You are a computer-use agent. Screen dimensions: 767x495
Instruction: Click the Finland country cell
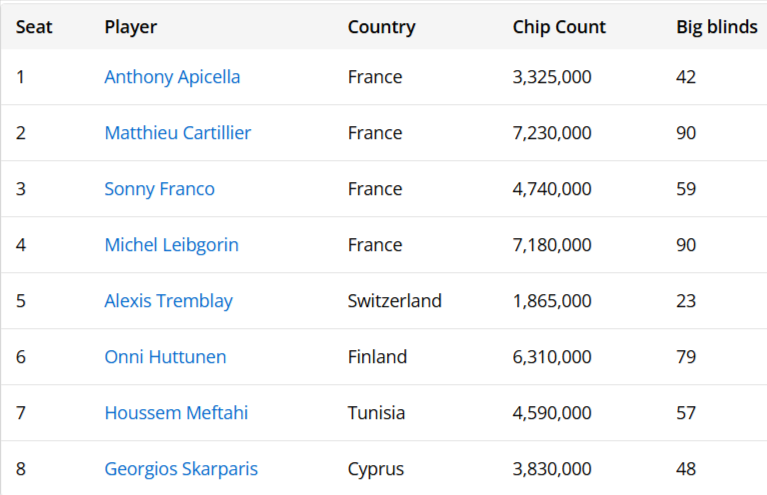[x=377, y=357]
